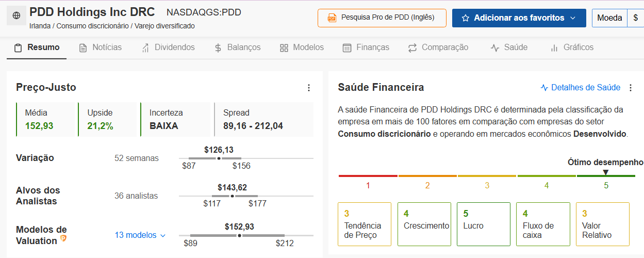Click the globe icon beside PDD Holdings
644x258 pixels.
(16, 16)
